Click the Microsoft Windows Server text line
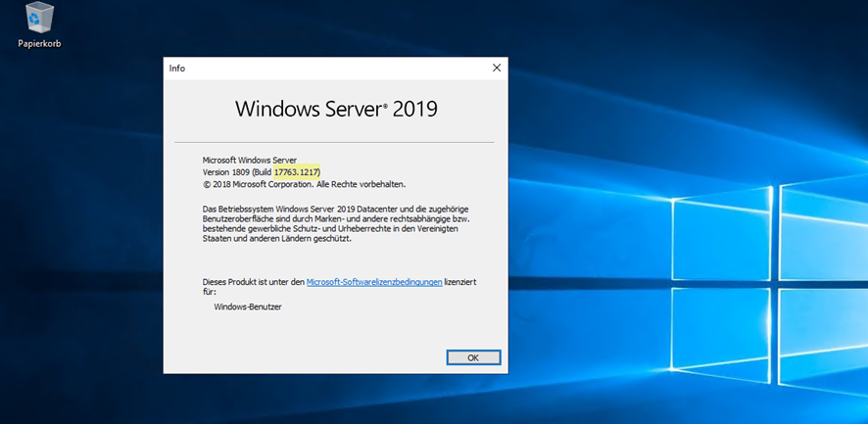 point(250,160)
